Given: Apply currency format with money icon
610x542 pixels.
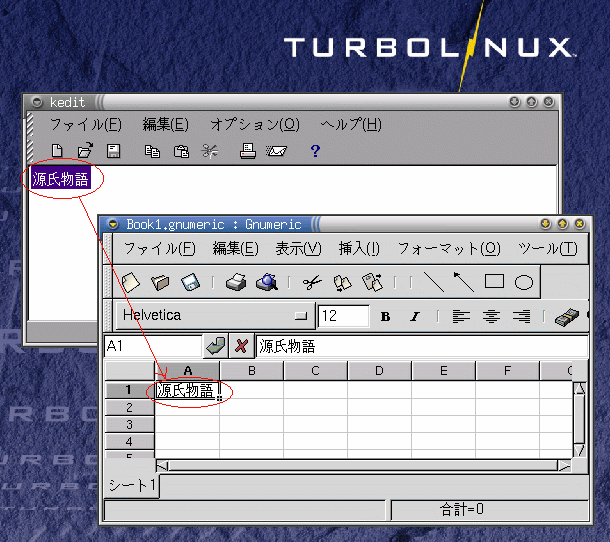Looking at the screenshot, I should [x=566, y=317].
